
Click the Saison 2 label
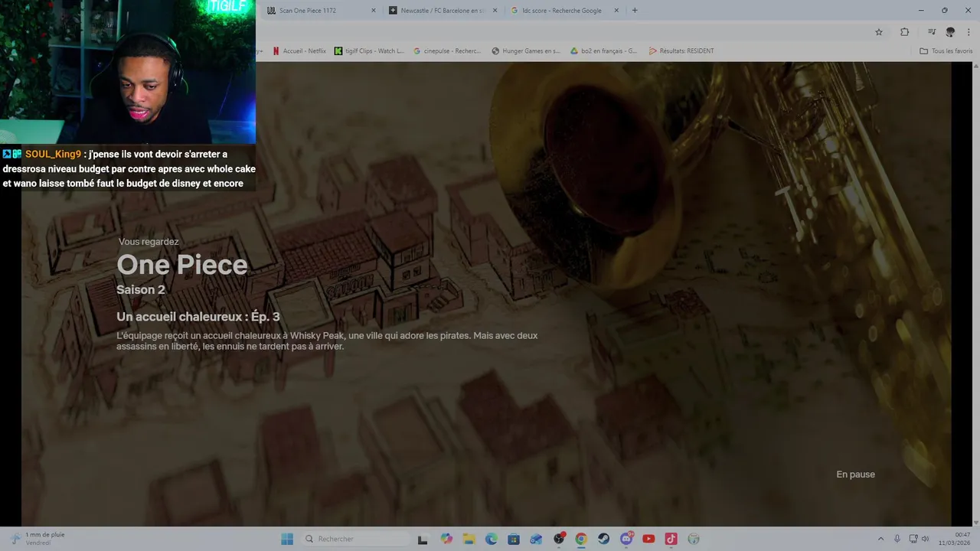point(141,290)
